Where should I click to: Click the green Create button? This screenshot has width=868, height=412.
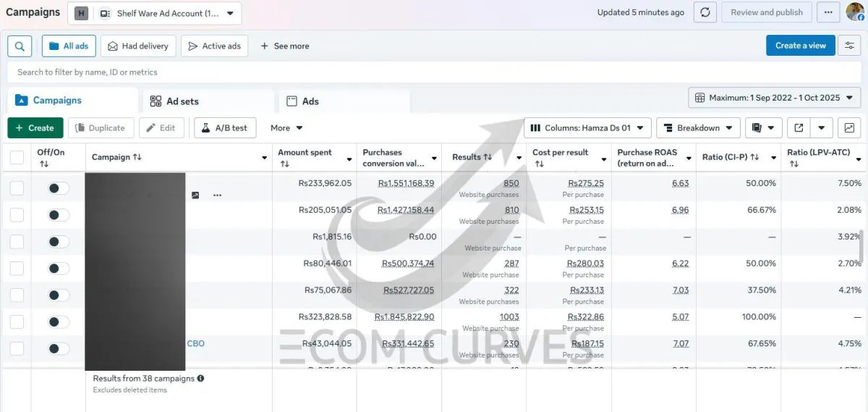tap(35, 128)
